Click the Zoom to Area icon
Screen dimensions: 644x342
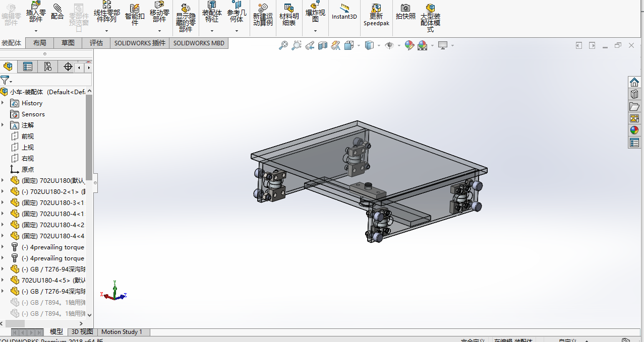click(297, 45)
